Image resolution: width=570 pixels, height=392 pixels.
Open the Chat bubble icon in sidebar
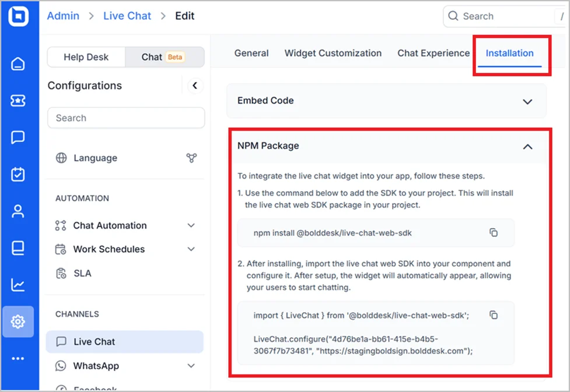coord(18,137)
